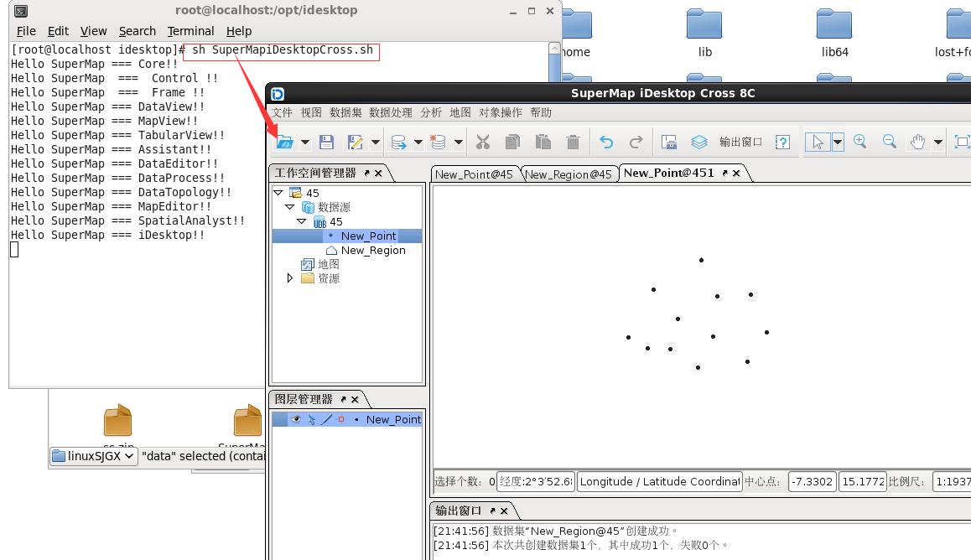Click the Copy icon in toolbar
Viewport: 971px width, 560px height.
click(512, 142)
